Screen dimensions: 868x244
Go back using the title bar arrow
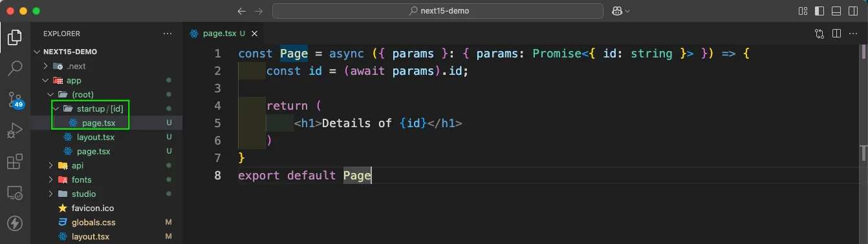point(242,11)
